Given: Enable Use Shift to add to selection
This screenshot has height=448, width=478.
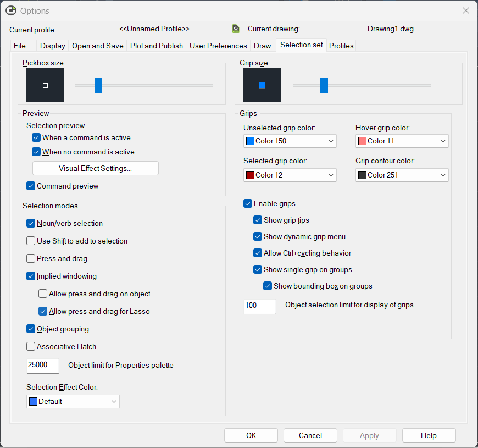Looking at the screenshot, I should click(x=31, y=241).
